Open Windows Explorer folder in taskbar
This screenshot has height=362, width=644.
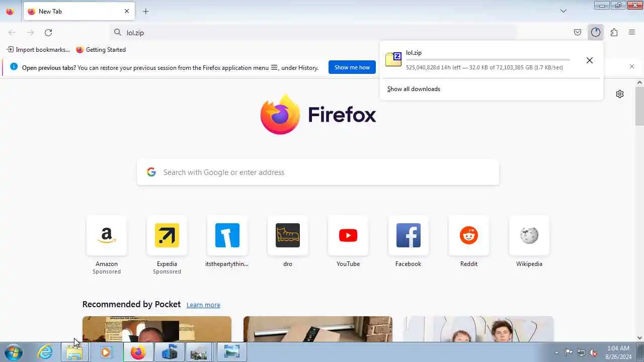[x=74, y=352]
